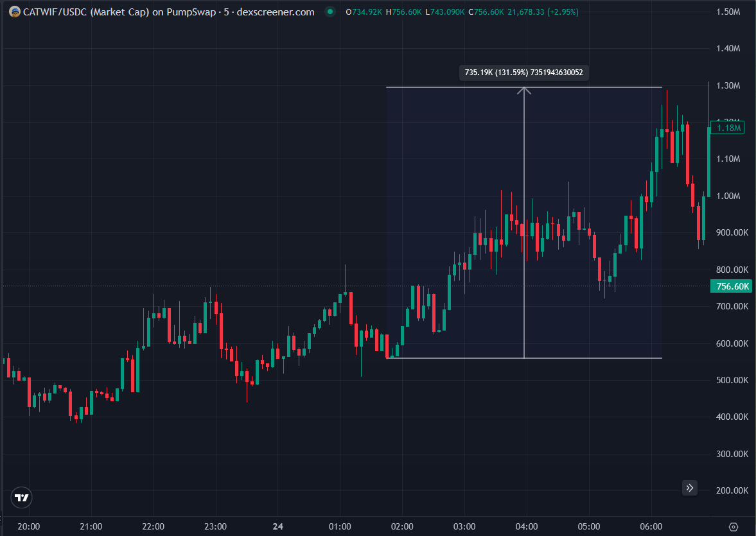The width and height of the screenshot is (756, 536).
Task: Click the measurement label 735.19K (131.59%)
Action: pyautogui.click(x=524, y=73)
